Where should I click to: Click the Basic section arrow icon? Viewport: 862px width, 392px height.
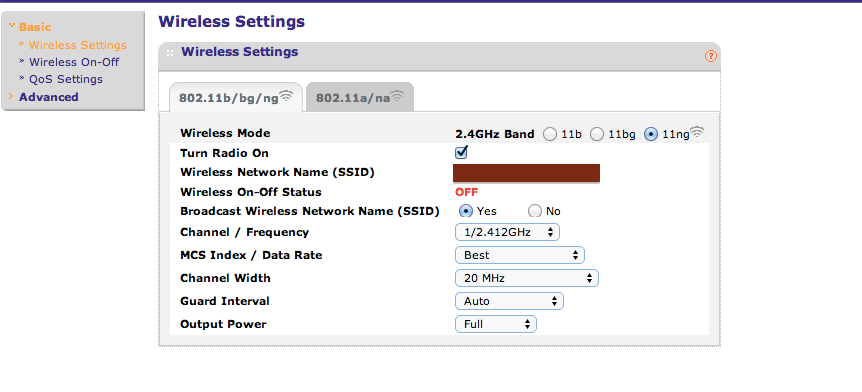click(x=12, y=26)
